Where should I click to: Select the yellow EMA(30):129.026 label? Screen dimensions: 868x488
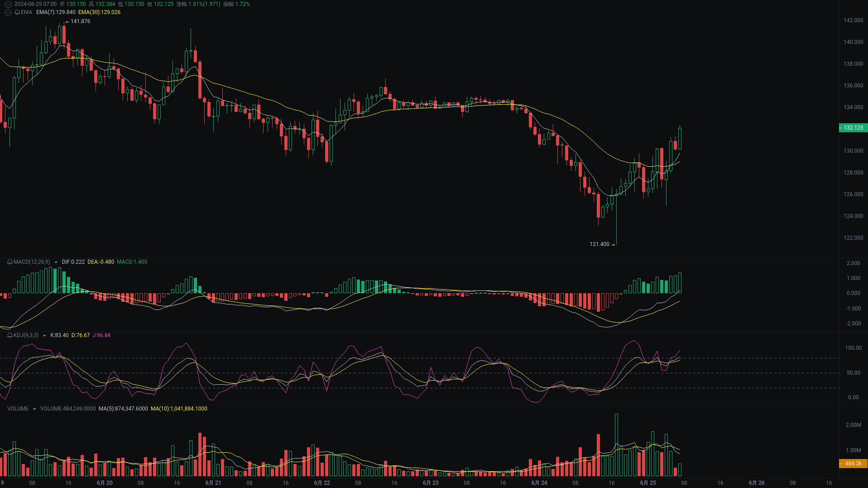coord(100,12)
